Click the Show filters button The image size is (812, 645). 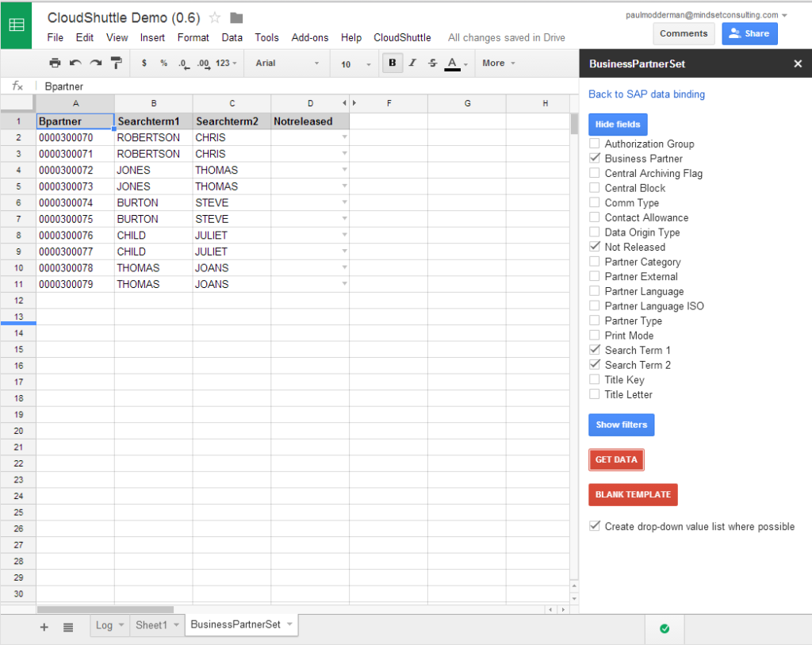point(622,424)
